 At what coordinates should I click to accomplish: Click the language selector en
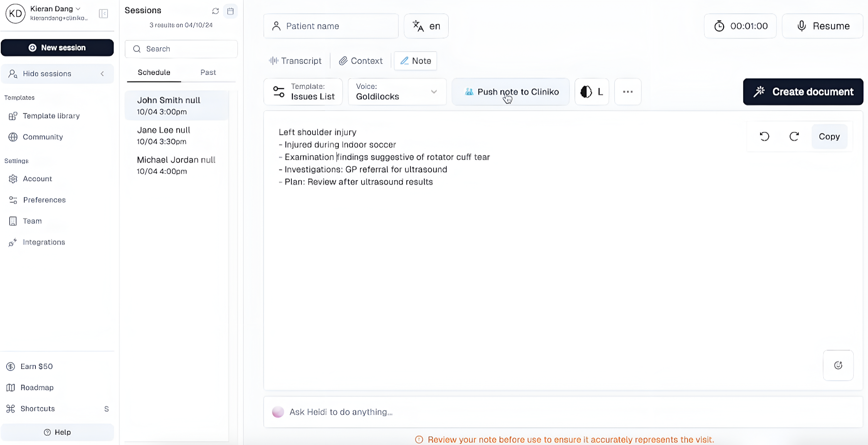pyautogui.click(x=426, y=26)
